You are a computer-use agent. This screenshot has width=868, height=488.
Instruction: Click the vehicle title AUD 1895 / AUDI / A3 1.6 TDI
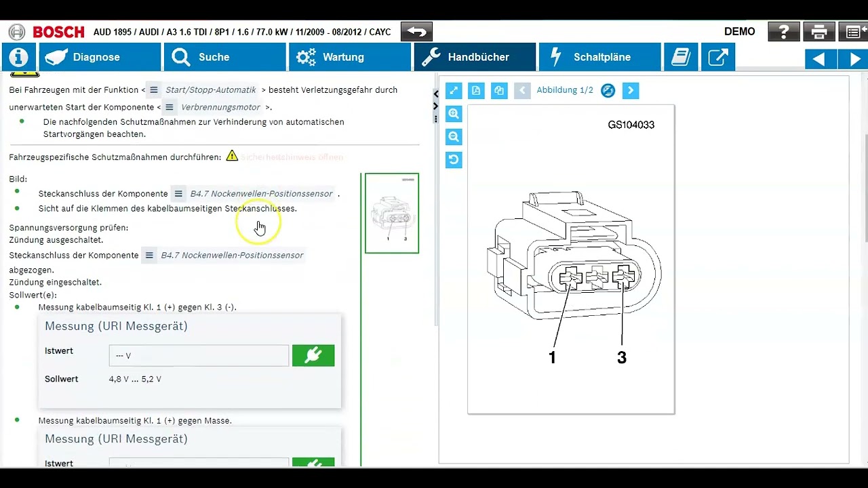coord(242,32)
